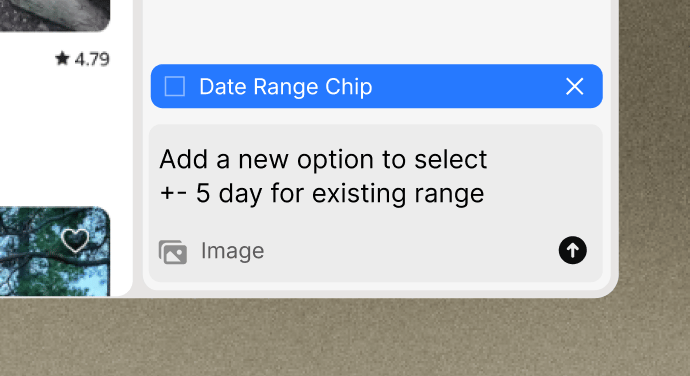Select the Date Range Chip label text

[x=286, y=86]
